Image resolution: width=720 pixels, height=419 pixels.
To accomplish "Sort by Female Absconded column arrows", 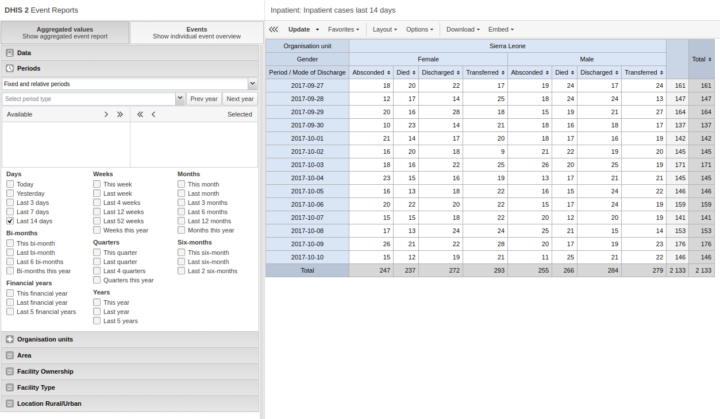I will [x=388, y=73].
